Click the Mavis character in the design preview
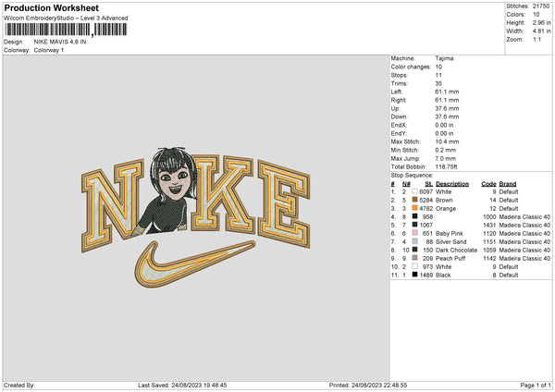 coord(166,191)
